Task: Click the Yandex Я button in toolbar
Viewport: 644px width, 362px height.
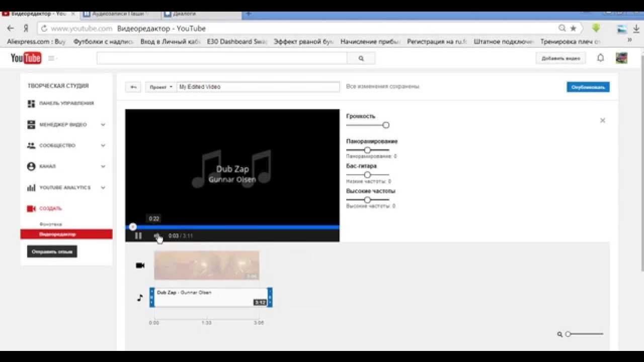Action: coord(26,28)
